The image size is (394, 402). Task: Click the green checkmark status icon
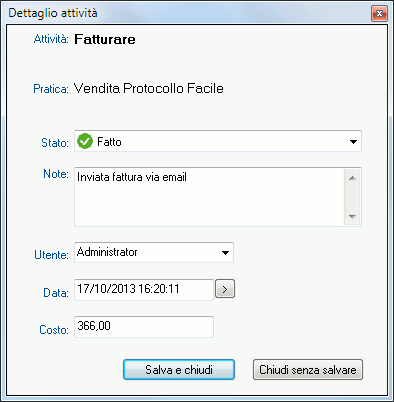tap(85, 141)
